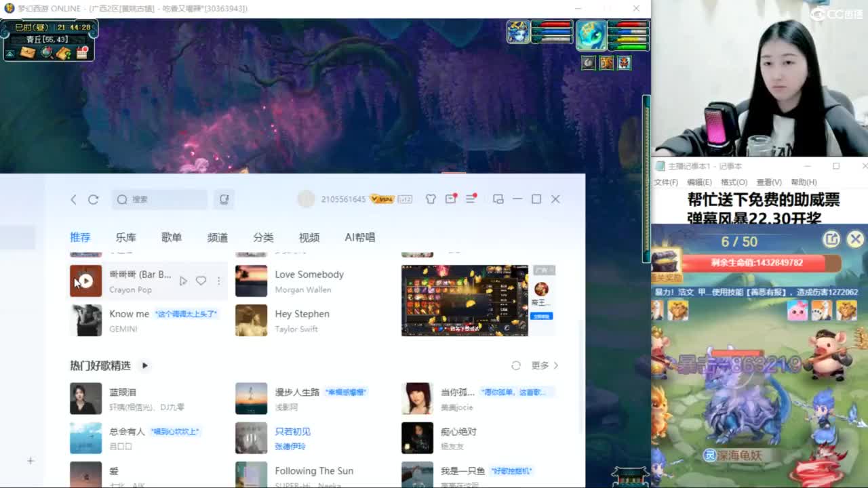Viewport: 868px width, 488px height.
Task: Open the play queue list icon
Action: coord(471,199)
